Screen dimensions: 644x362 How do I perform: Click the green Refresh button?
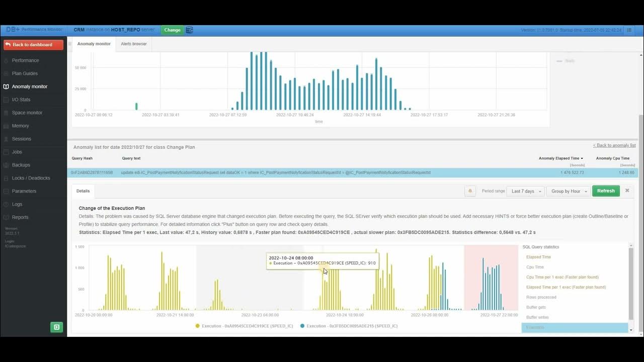606,191
